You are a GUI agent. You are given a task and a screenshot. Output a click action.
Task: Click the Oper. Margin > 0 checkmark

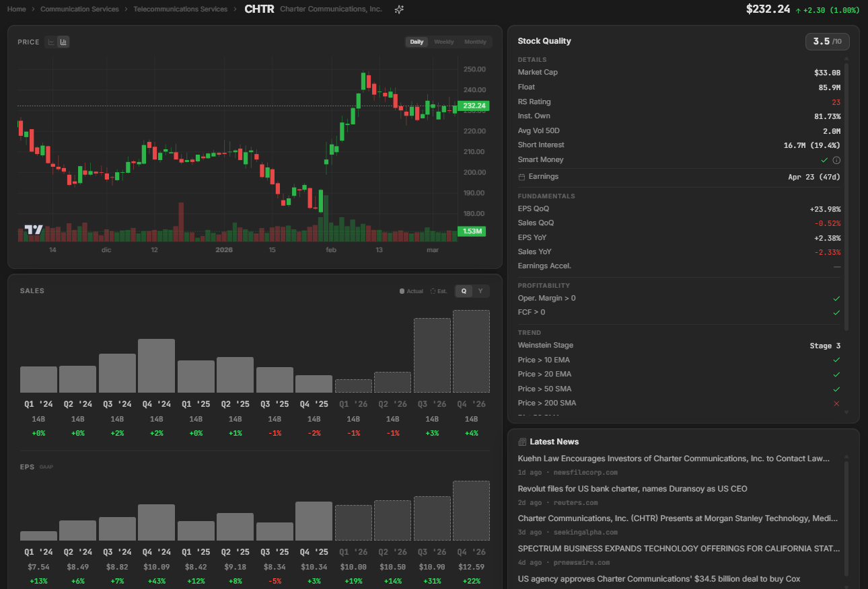836,298
